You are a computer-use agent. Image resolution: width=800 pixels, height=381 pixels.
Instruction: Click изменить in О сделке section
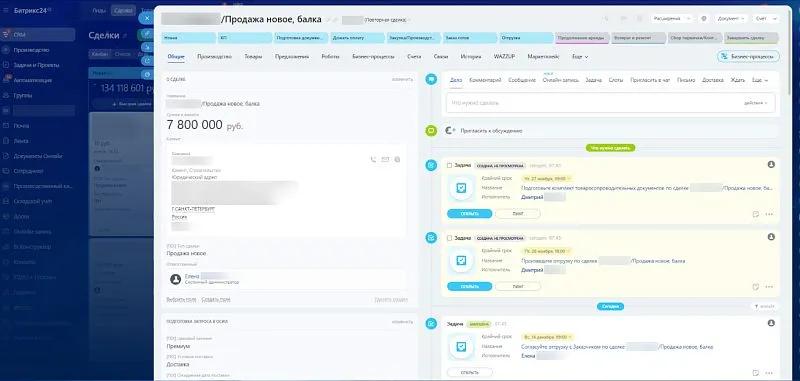pos(403,80)
